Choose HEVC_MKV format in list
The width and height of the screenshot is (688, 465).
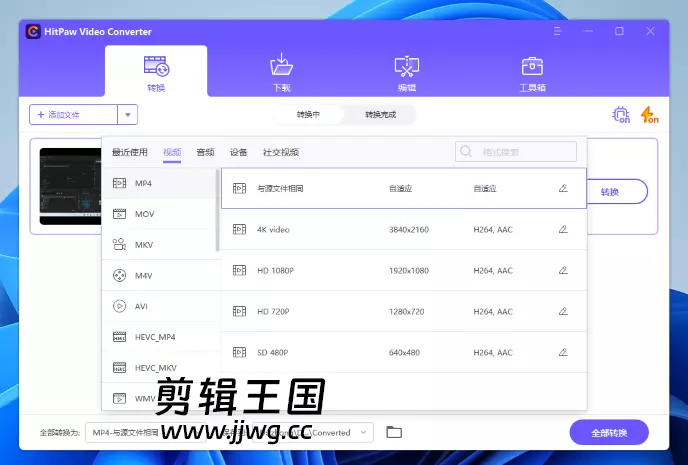pos(159,368)
